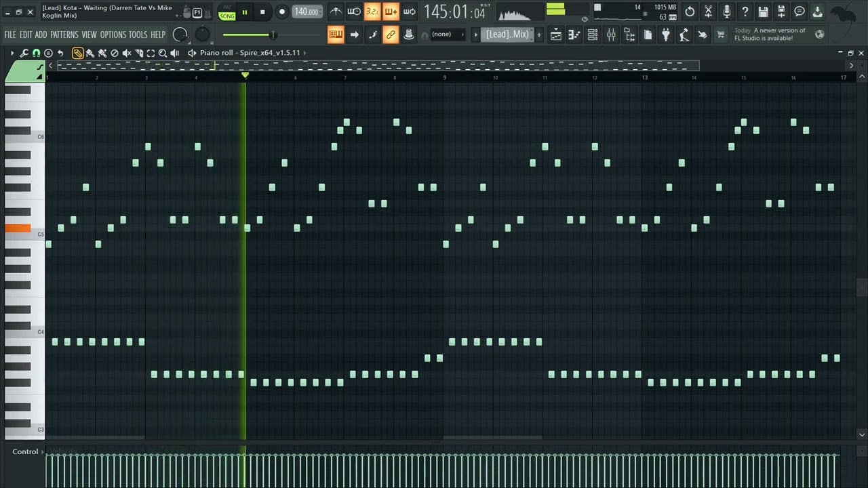This screenshot has width=868, height=488.
Task: Open undo history circular arrow icon
Action: 690,12
